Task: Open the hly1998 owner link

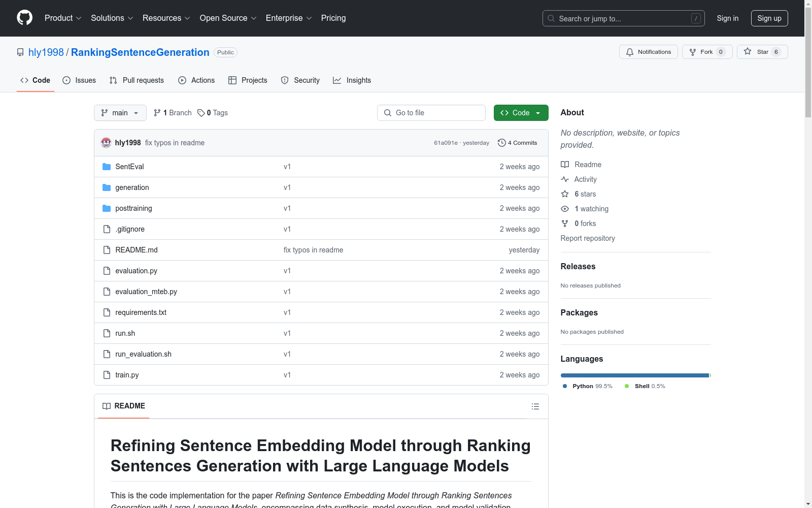Action: point(46,52)
